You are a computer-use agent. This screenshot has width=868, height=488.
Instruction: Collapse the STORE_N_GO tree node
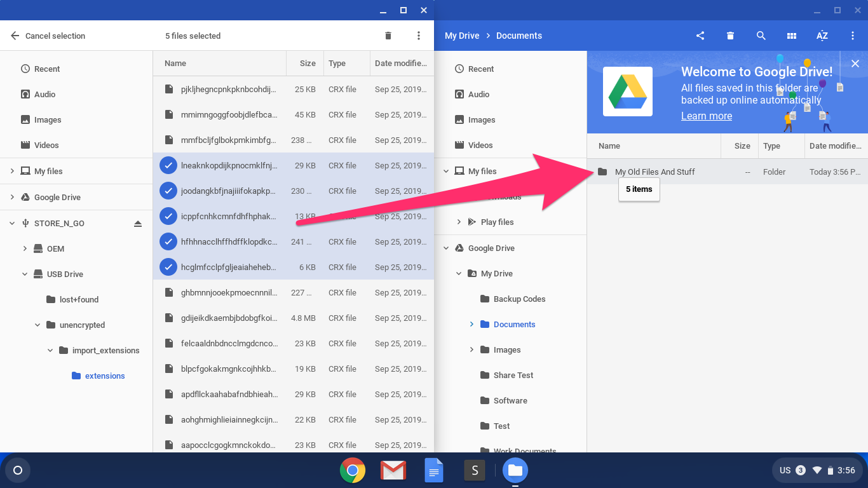(12, 223)
